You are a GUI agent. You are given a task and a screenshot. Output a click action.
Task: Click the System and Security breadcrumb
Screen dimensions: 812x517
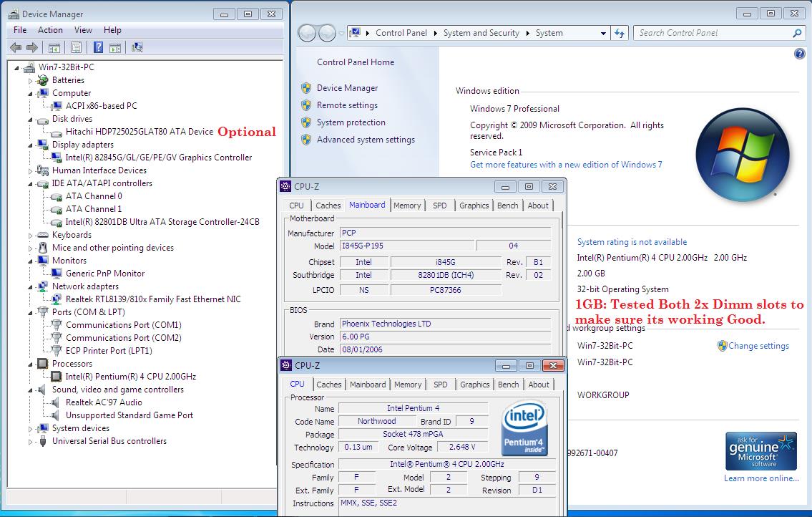(x=481, y=33)
